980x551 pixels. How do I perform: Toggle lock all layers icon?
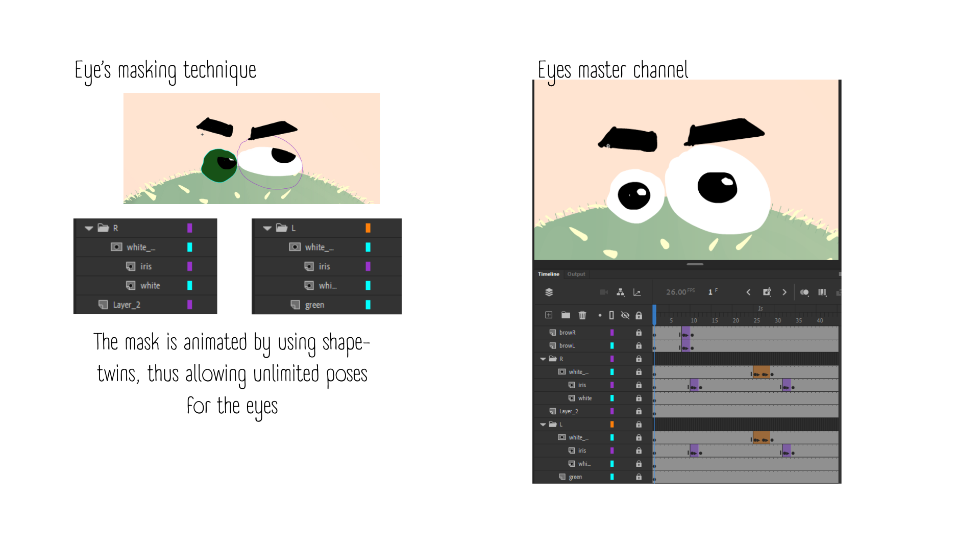[639, 315]
